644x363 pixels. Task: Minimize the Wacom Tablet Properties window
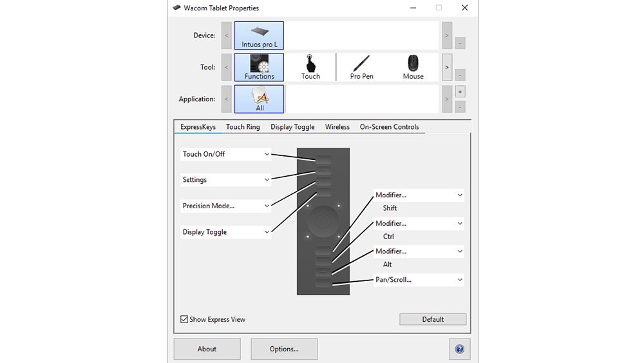pos(413,8)
